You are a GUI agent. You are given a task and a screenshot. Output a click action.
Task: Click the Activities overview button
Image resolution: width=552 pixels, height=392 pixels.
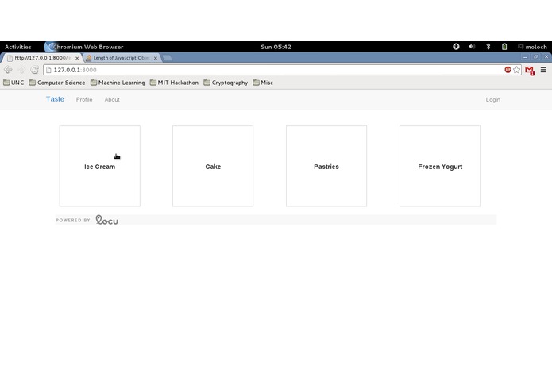(x=18, y=47)
